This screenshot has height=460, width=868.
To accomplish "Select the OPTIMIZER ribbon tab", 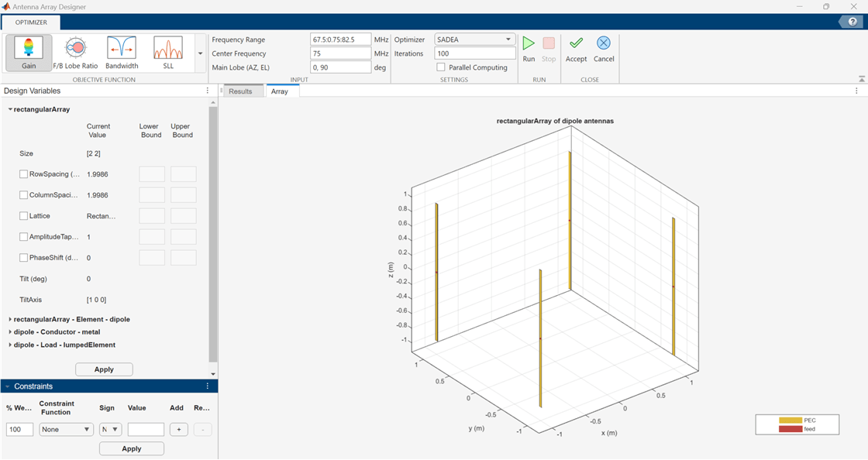I will (x=31, y=23).
